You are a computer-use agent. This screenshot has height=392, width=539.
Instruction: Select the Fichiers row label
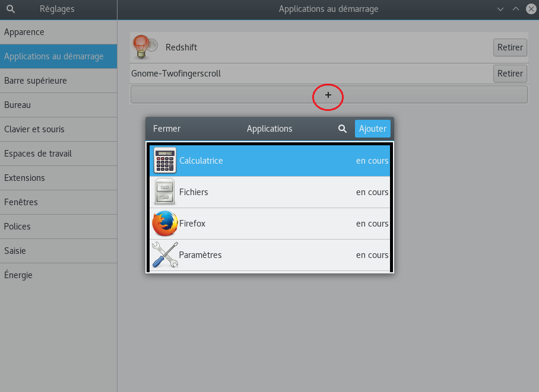(194, 192)
